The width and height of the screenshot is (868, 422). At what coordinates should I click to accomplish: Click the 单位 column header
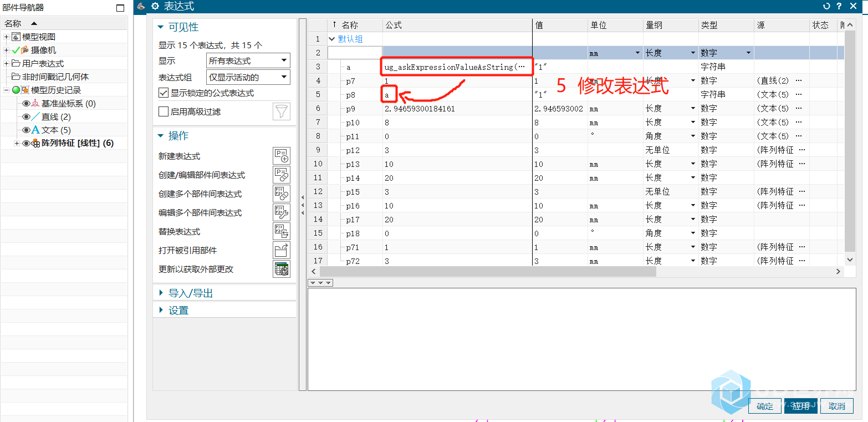point(615,26)
